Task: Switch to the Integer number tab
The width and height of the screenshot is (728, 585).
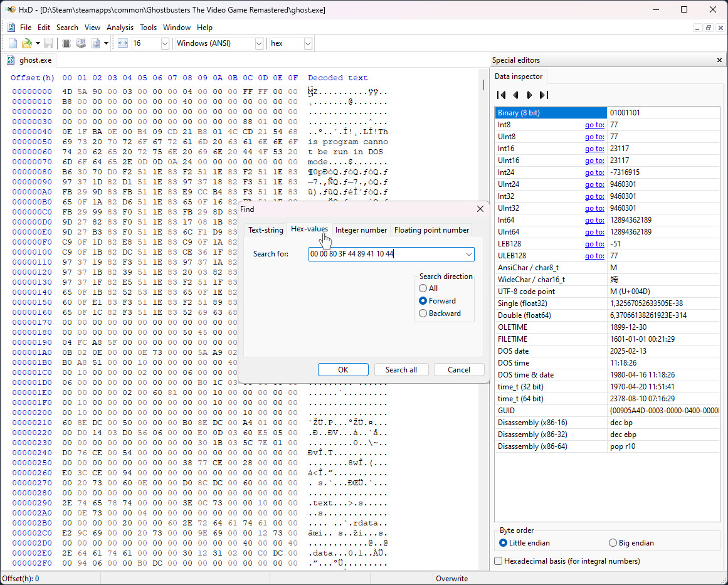Action: coord(361,230)
